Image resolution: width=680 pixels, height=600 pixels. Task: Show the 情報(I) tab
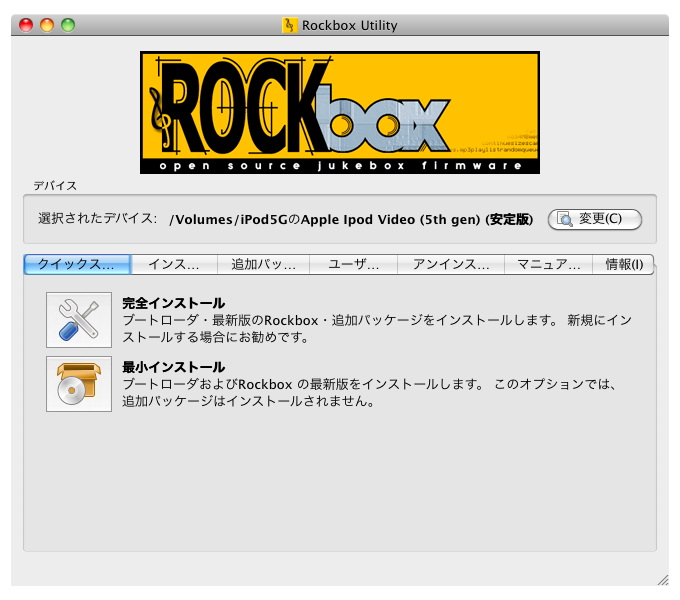click(x=625, y=264)
